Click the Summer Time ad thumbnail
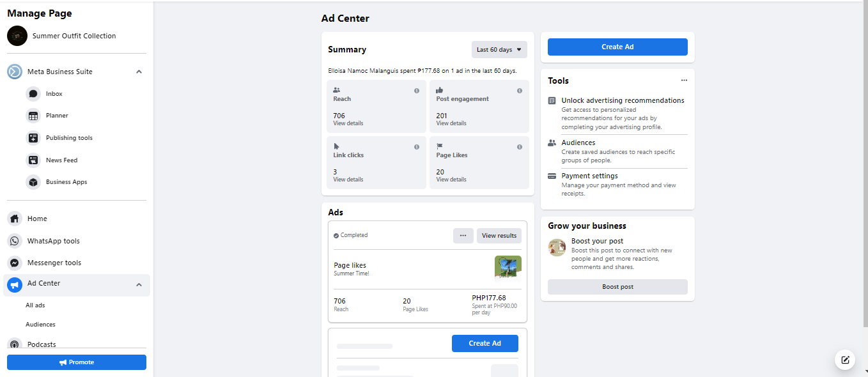The image size is (868, 377). 508,267
